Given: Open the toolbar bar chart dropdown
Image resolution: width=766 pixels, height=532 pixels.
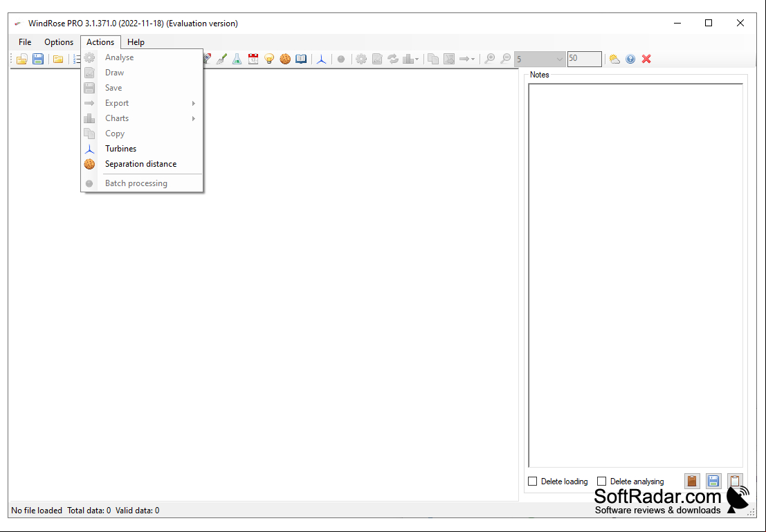Looking at the screenshot, I should (410, 59).
